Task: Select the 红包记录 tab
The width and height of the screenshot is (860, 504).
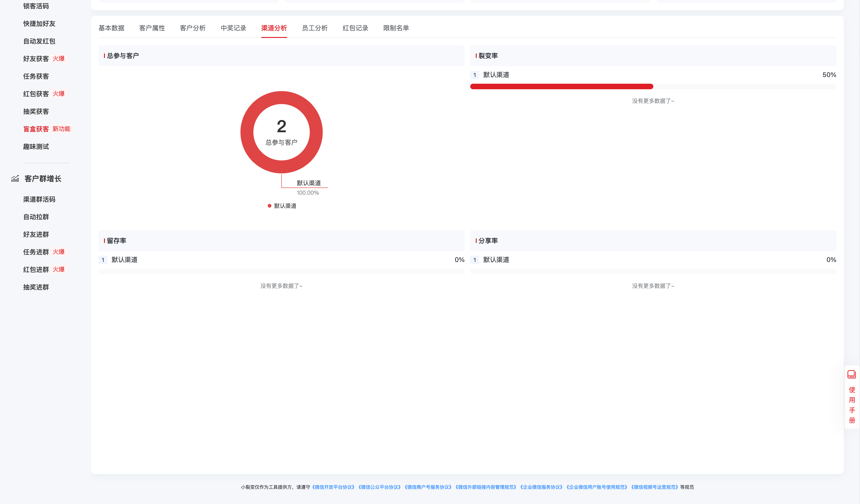Action: coord(355,28)
